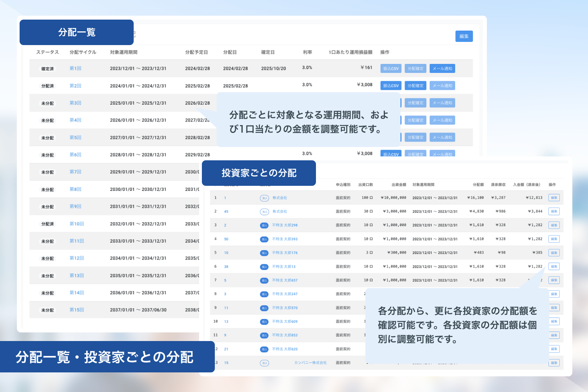Download 振込CSV for the 第1回 distribution

pyautogui.click(x=391, y=69)
